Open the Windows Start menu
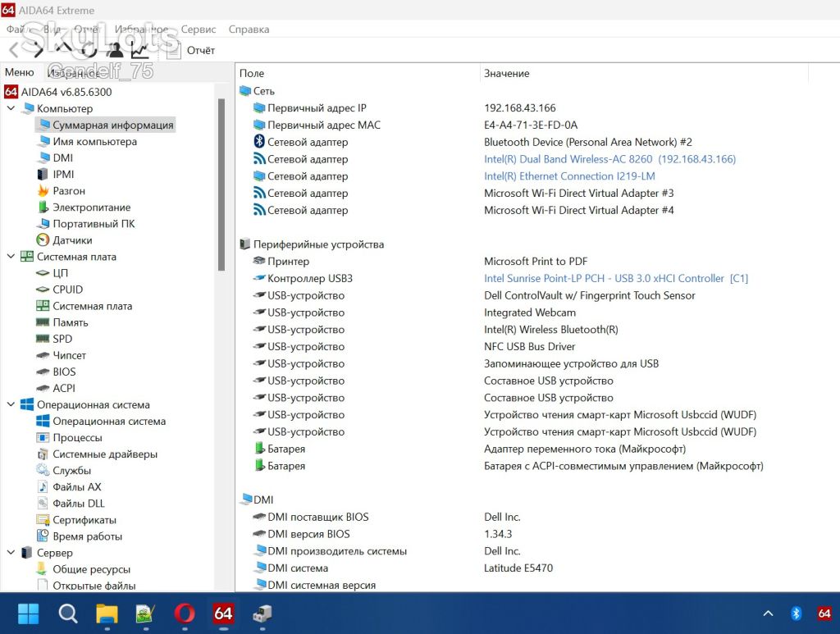840x634 pixels. pos(29,613)
